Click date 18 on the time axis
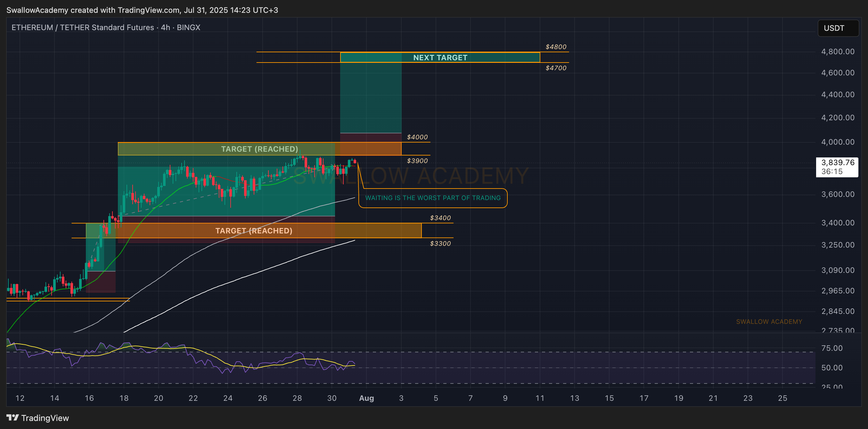Screen dimensions: 868x429 [x=124, y=398]
